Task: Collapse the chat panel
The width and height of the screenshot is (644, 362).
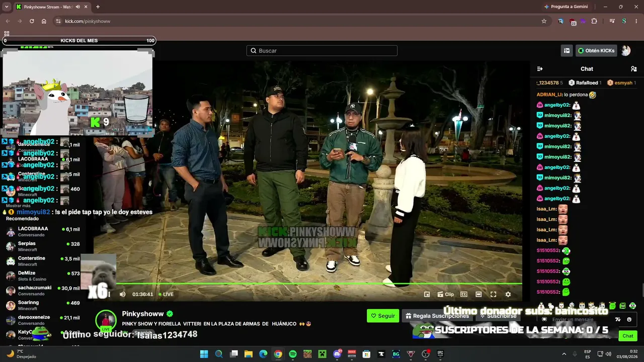Action: pyautogui.click(x=540, y=69)
